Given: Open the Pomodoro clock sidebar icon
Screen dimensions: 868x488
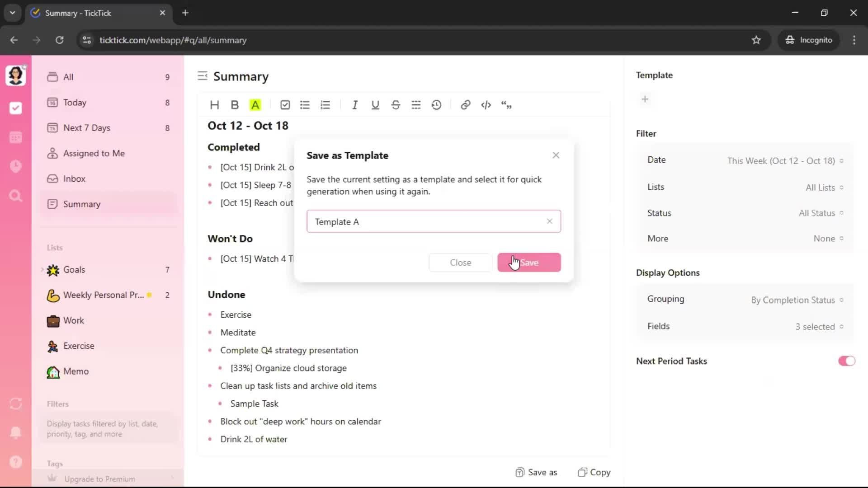Looking at the screenshot, I should tap(16, 166).
